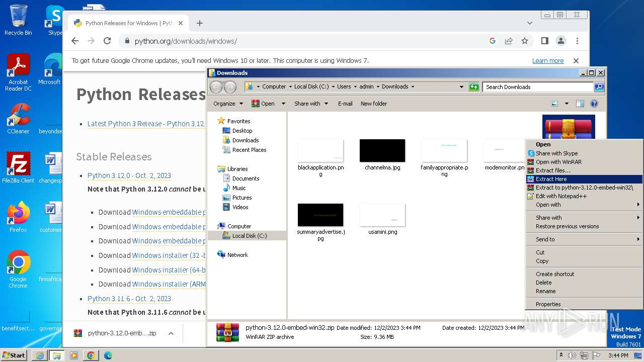Viewport: 644px width, 362px height.
Task: Change view icon in Explorer toolbar
Action: pyautogui.click(x=554, y=104)
